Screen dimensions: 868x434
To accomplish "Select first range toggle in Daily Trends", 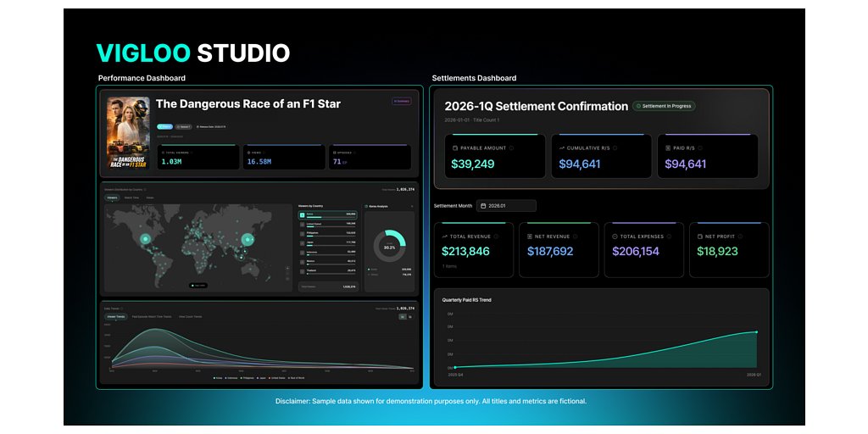I will pyautogui.click(x=403, y=317).
